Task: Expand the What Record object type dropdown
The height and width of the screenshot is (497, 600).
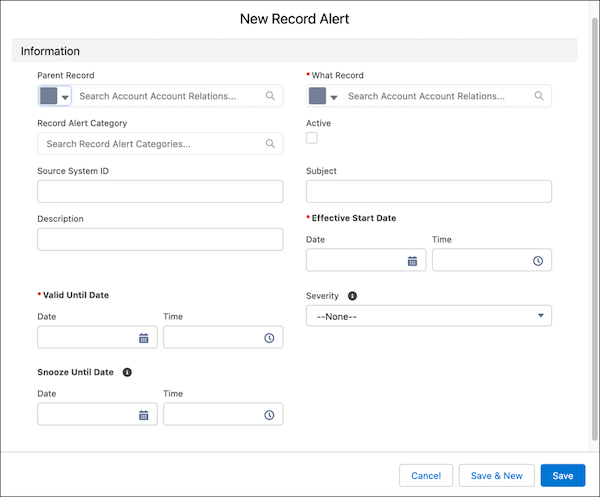Action: 334,97
